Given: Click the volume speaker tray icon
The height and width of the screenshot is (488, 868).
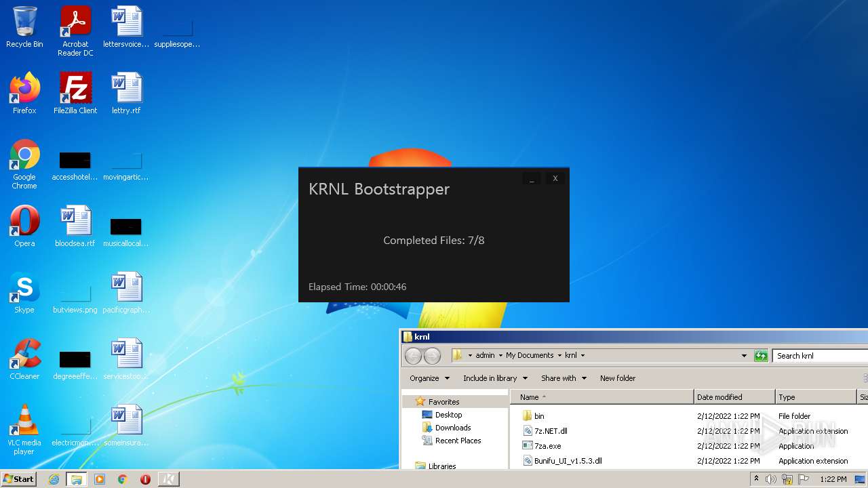Looking at the screenshot, I should click(771, 479).
